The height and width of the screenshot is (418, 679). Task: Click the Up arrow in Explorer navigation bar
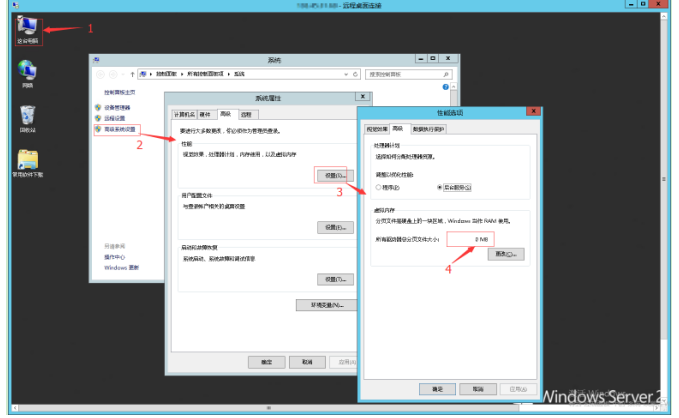[x=132, y=74]
